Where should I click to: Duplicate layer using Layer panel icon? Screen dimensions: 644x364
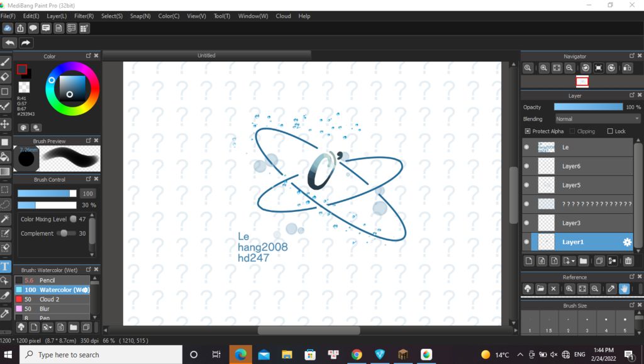(x=599, y=261)
